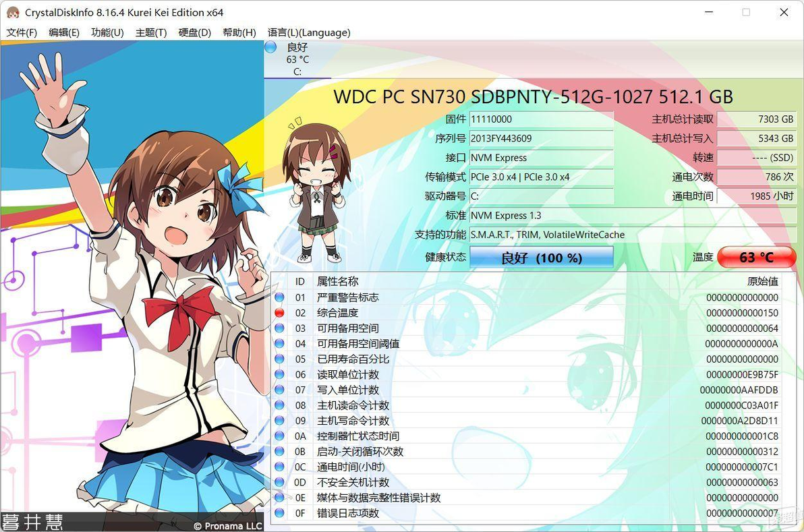This screenshot has height=532, width=804.
Task: Click the NVM Express 1.3 standard field
Action: pyautogui.click(x=633, y=215)
